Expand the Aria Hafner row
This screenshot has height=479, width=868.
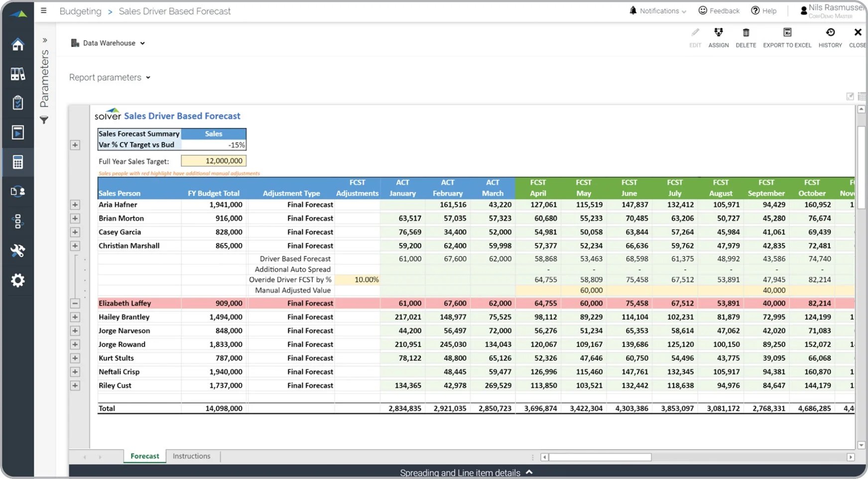[75, 205]
